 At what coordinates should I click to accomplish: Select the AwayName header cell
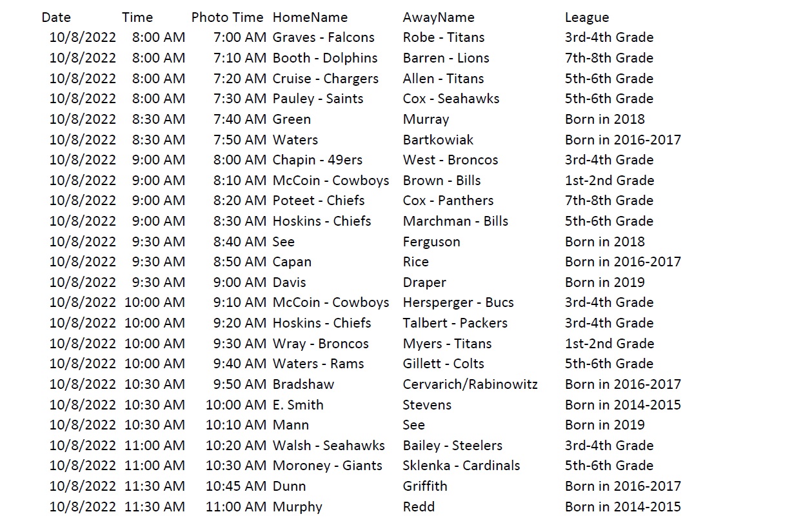(438, 17)
